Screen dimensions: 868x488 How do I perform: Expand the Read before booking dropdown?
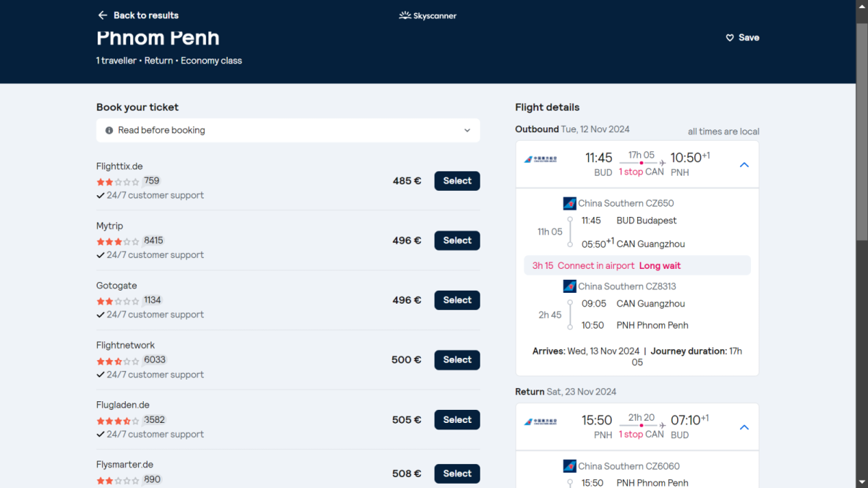[x=467, y=130]
